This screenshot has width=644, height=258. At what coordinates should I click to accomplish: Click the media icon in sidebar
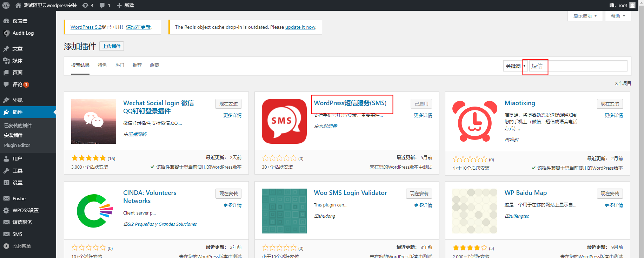coord(6,61)
